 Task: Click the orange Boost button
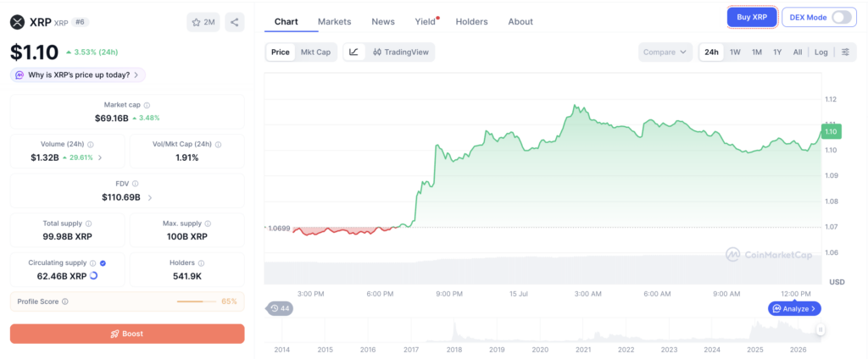click(127, 334)
